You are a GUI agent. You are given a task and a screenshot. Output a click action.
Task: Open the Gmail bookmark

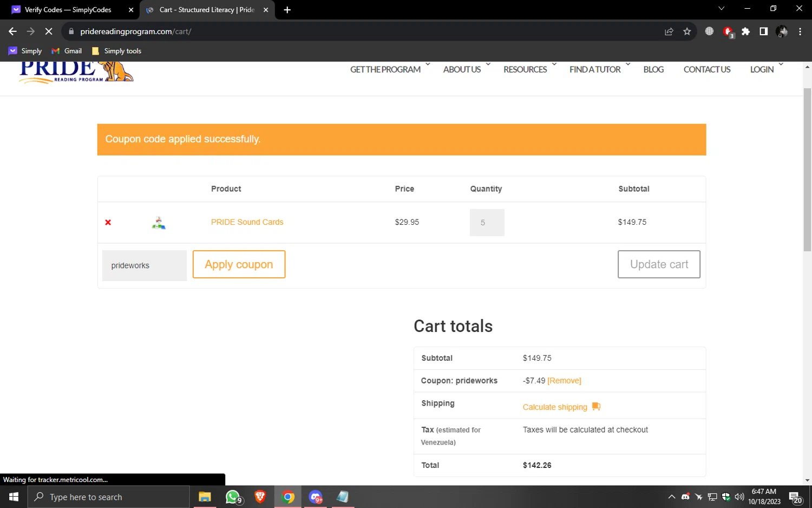click(x=67, y=51)
